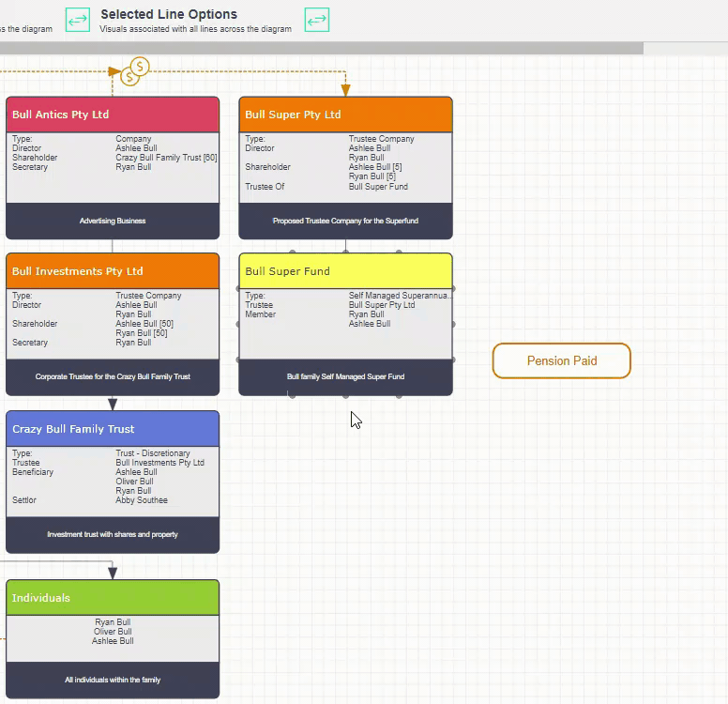Click 'Oliver Bull' in Crazy Bull Family Trust
The width and height of the screenshot is (728, 704).
click(134, 482)
